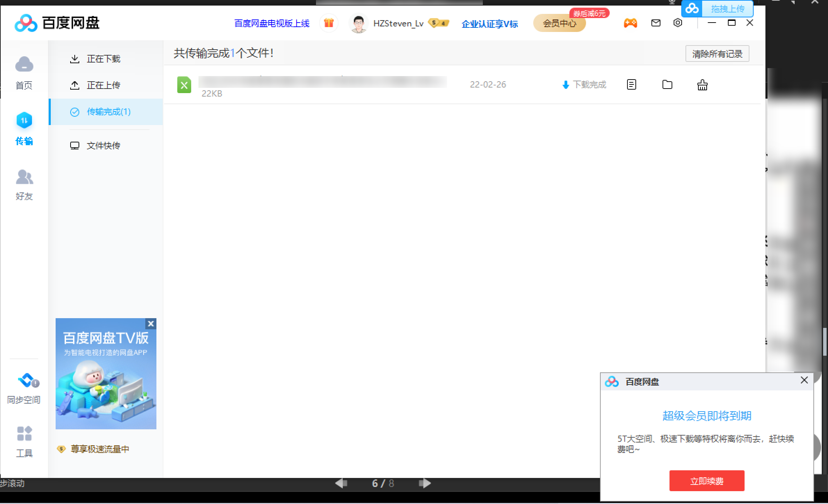Click the game controller icon

point(630,23)
